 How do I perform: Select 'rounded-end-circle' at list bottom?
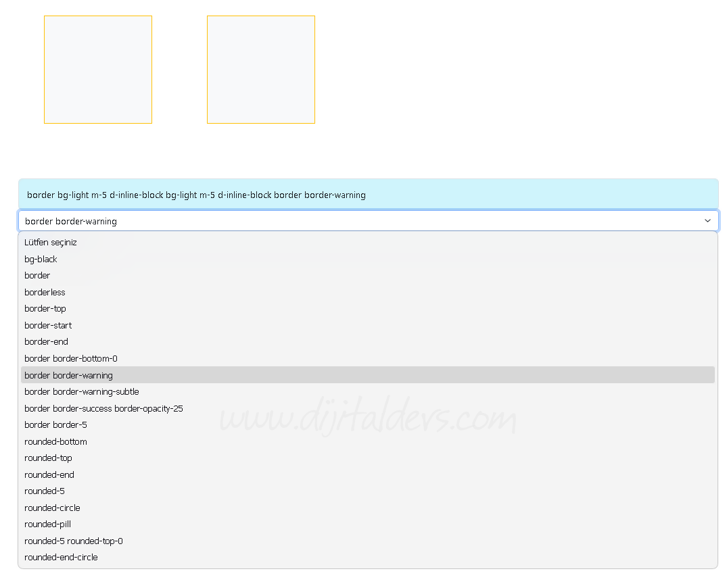pos(62,557)
